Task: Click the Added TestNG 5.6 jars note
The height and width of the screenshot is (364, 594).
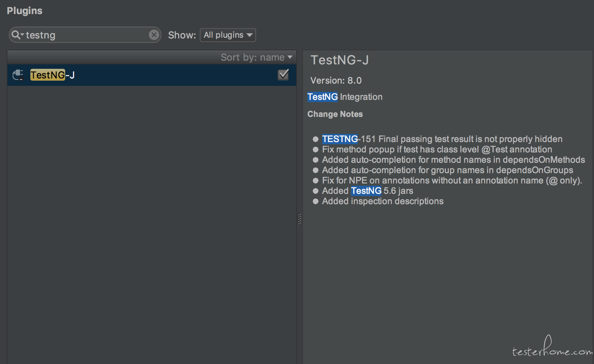Action: tap(367, 191)
